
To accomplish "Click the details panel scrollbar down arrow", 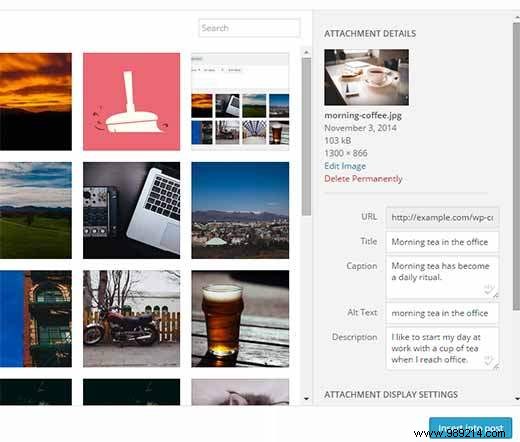I will (516, 398).
